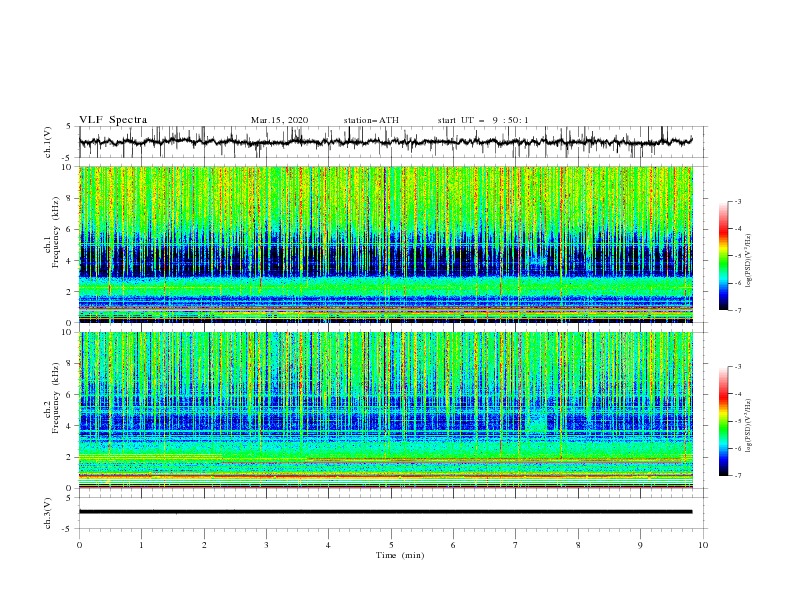Click the '-7' label on ch.1 colorbar

tap(738, 310)
